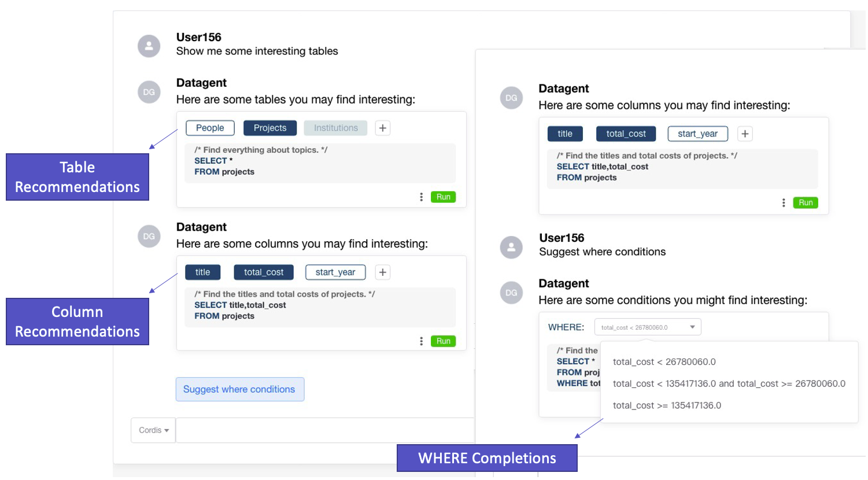Click the DG avatar beside table recommendations
The height and width of the screenshot is (480, 868).
pos(149,92)
